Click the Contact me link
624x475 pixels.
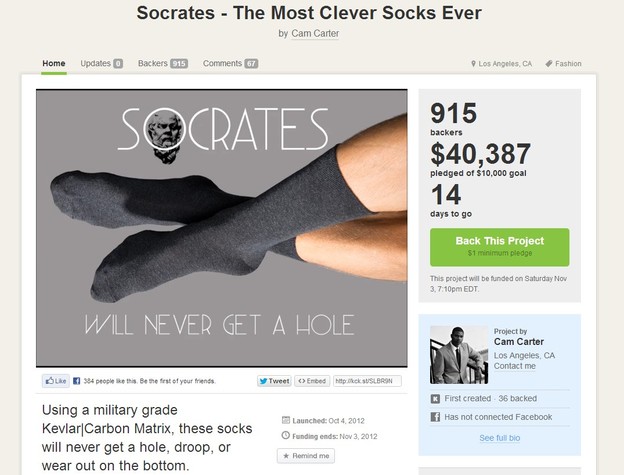pos(515,366)
